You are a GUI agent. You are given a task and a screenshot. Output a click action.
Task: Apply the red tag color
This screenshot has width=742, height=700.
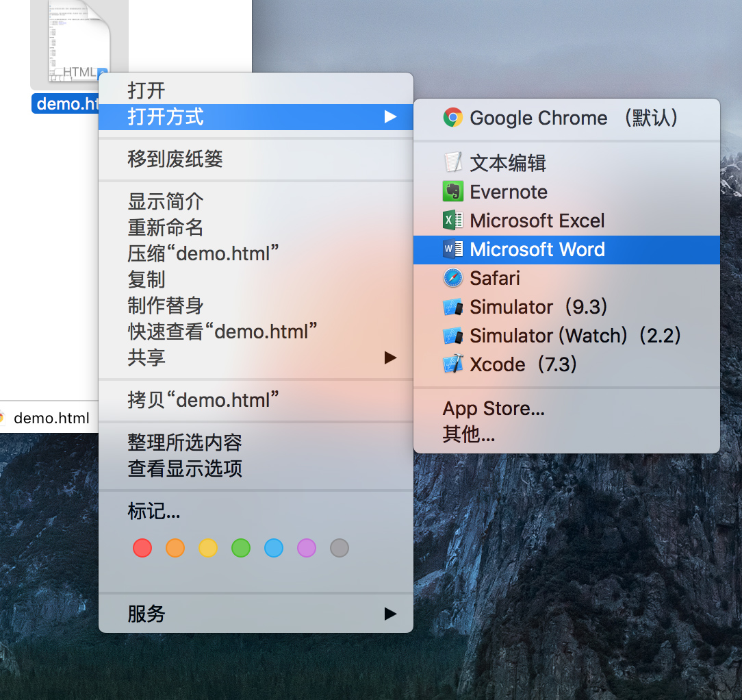point(142,548)
